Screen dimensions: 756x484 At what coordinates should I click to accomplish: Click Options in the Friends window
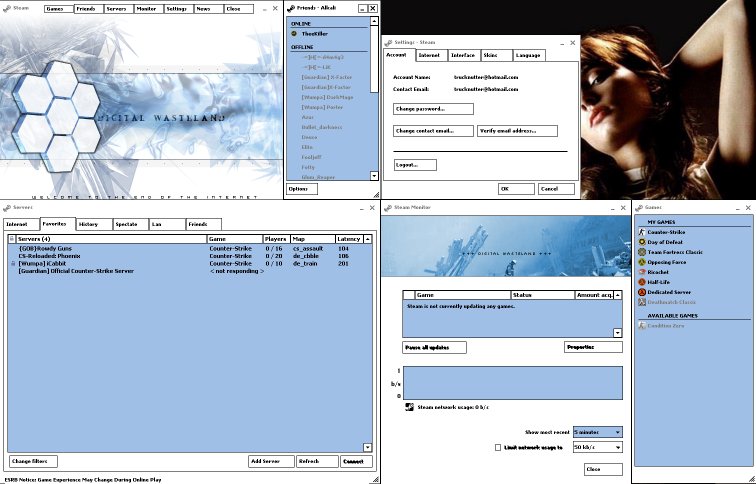coord(302,189)
